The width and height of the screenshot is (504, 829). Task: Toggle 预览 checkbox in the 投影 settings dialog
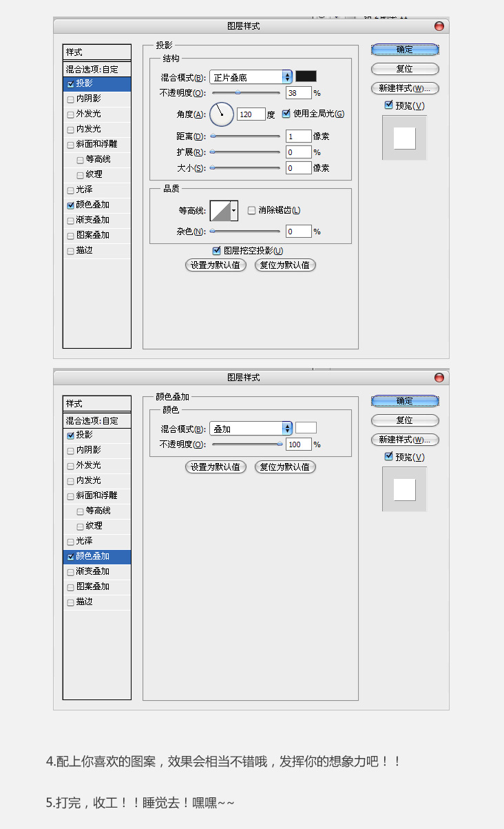[388, 105]
